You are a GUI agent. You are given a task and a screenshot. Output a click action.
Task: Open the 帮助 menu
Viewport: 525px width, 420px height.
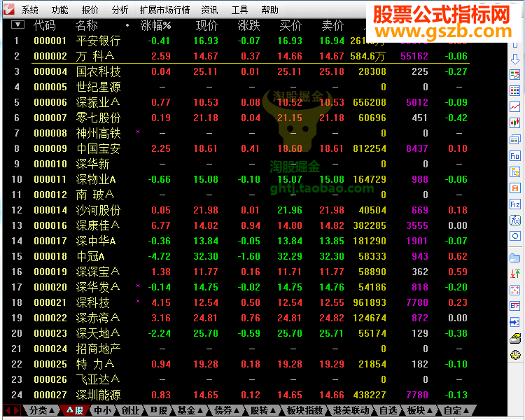[x=270, y=10]
